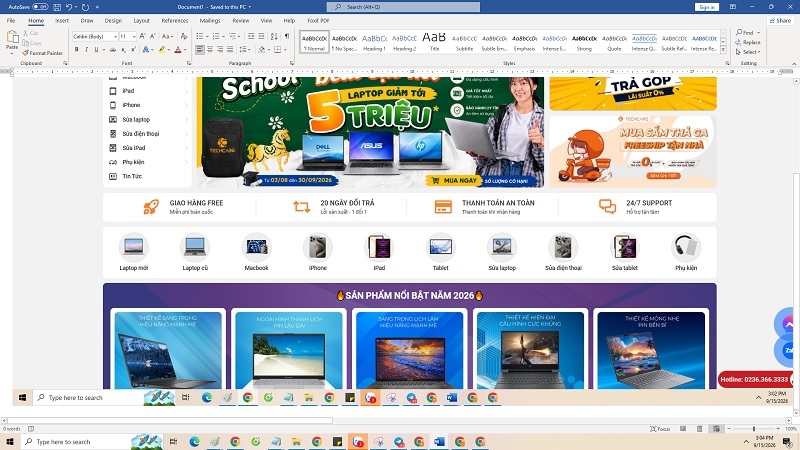Redo the last action
This screenshot has width=800, height=450.
[85, 7]
